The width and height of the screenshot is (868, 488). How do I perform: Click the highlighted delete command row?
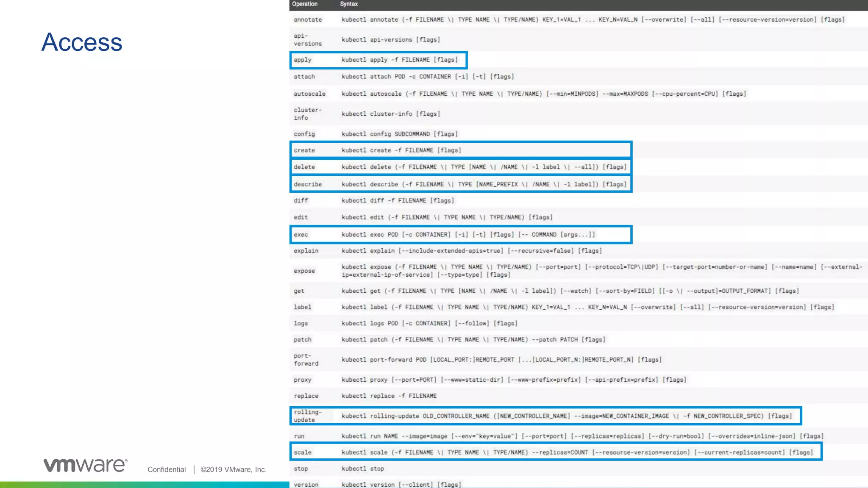pos(461,167)
